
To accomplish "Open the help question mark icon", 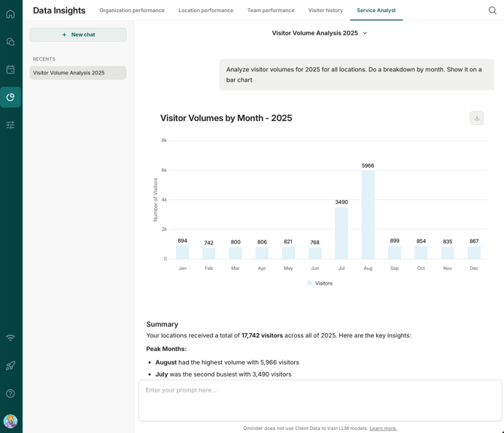I will click(11, 393).
